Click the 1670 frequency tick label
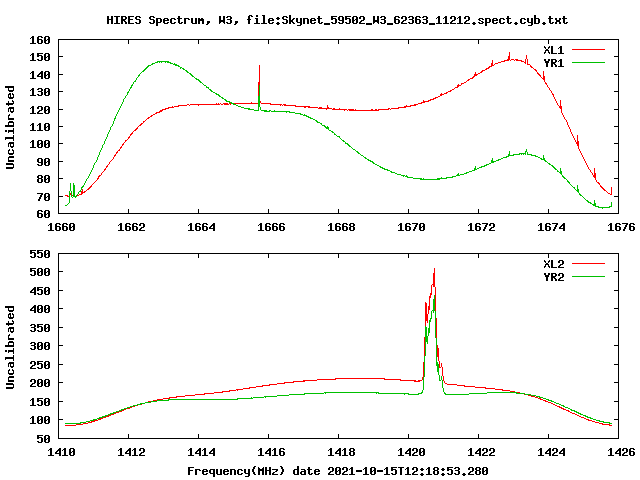The image size is (640, 480). coord(411,227)
